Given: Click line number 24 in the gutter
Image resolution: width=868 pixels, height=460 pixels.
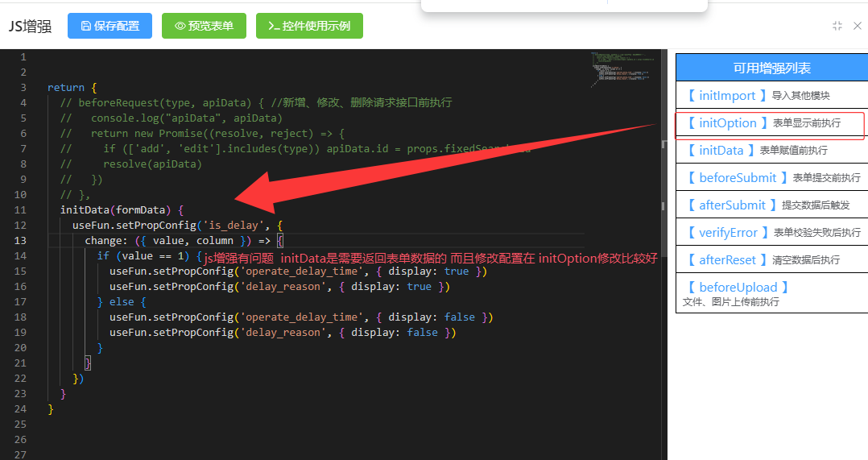Looking at the screenshot, I should (x=20, y=409).
